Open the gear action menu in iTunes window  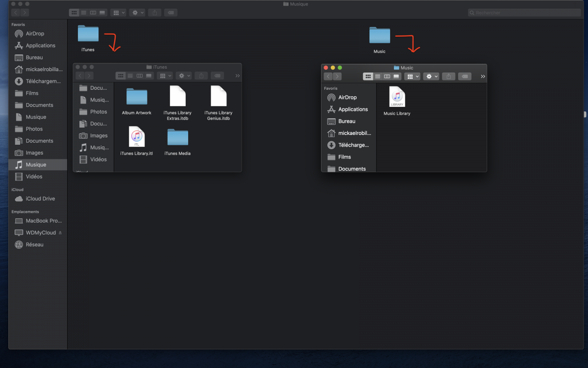184,76
